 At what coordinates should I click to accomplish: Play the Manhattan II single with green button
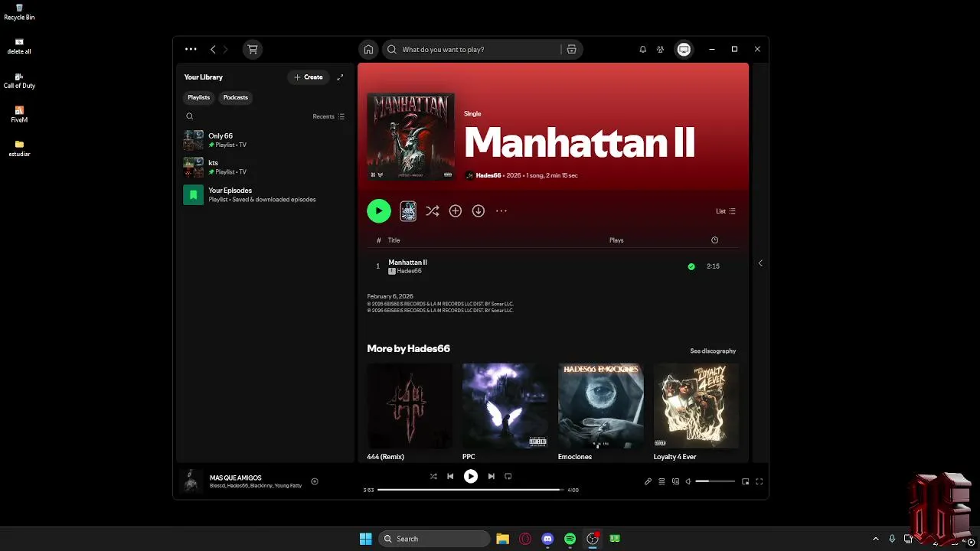379,211
